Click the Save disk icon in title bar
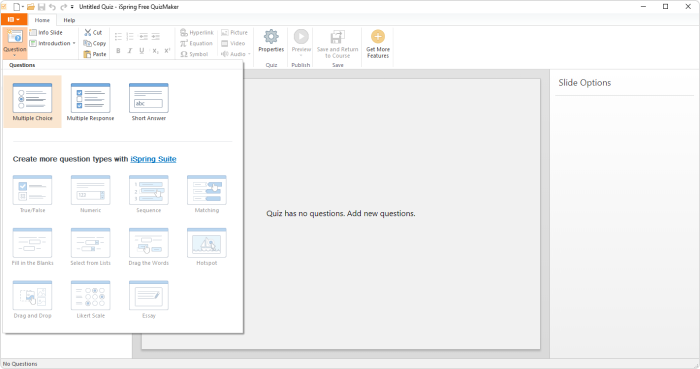This screenshot has height=369, width=700. click(42, 7)
